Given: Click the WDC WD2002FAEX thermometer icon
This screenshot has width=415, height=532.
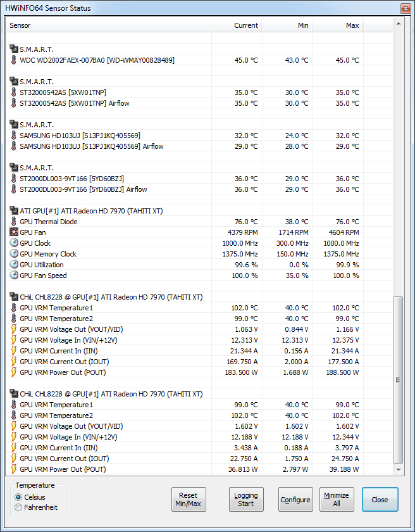Looking at the screenshot, I should pos(13,60).
